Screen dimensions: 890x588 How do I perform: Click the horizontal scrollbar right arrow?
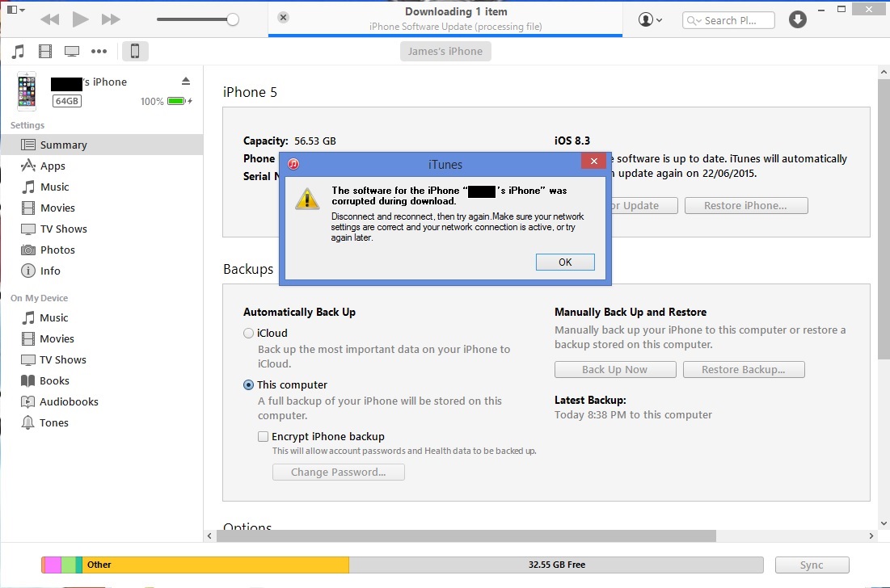(871, 535)
